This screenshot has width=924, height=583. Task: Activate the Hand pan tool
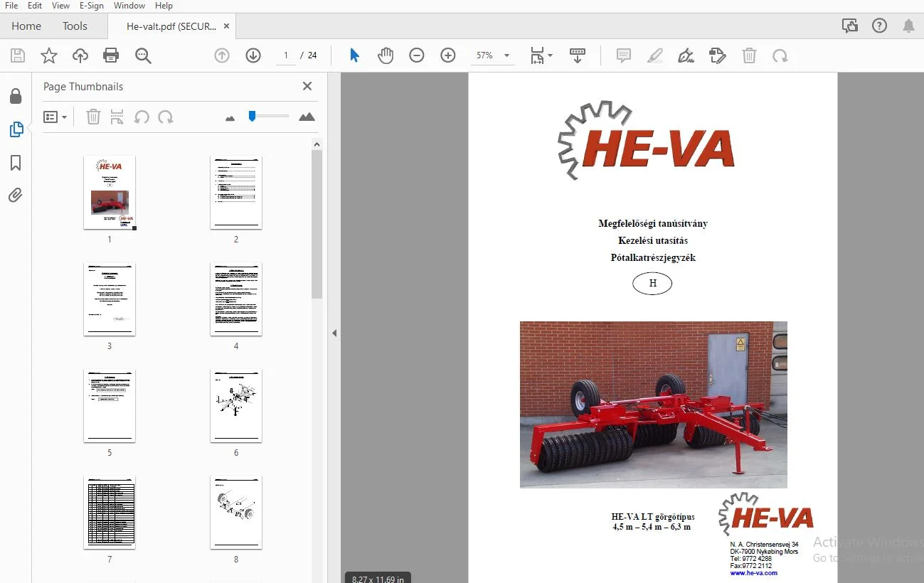pyautogui.click(x=386, y=55)
